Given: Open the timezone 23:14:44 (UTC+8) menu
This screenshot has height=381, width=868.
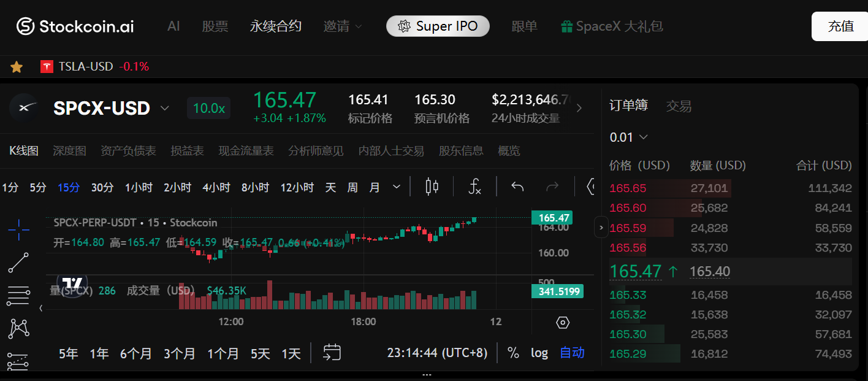Looking at the screenshot, I should pyautogui.click(x=437, y=353).
